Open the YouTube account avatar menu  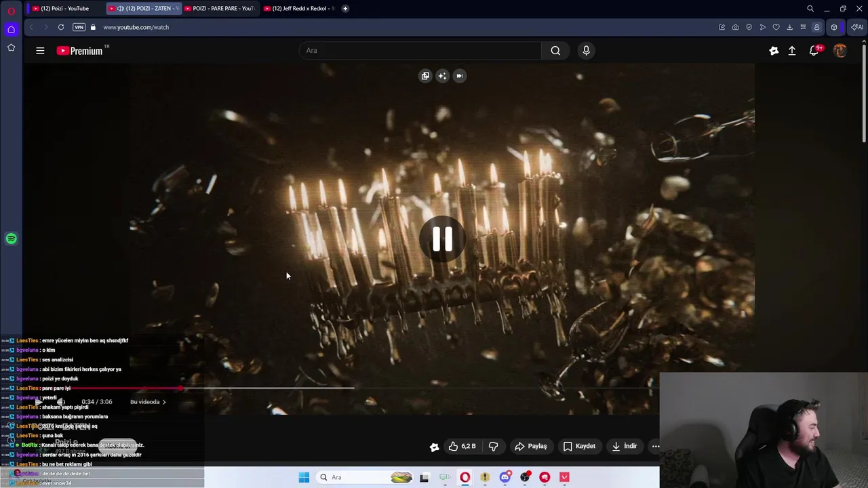coord(840,51)
